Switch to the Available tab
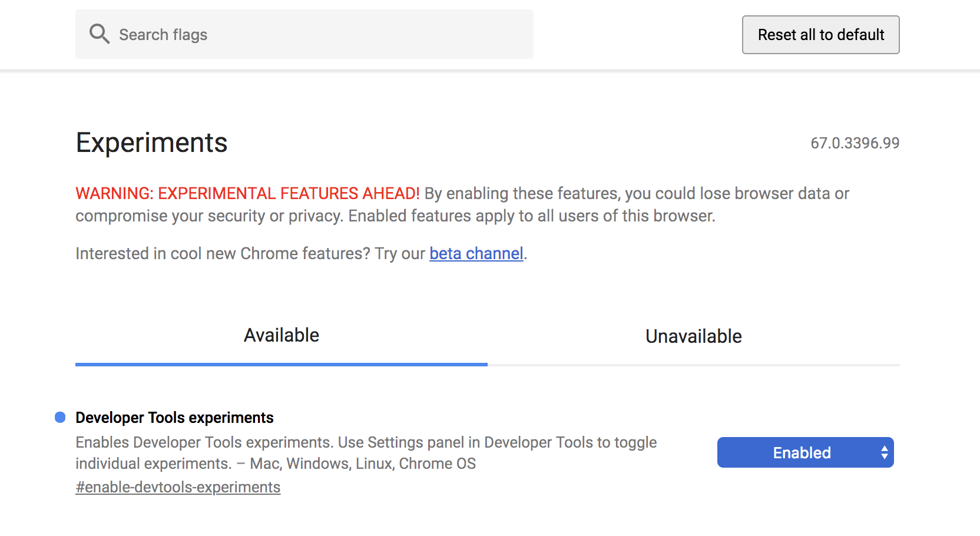 pyautogui.click(x=282, y=335)
